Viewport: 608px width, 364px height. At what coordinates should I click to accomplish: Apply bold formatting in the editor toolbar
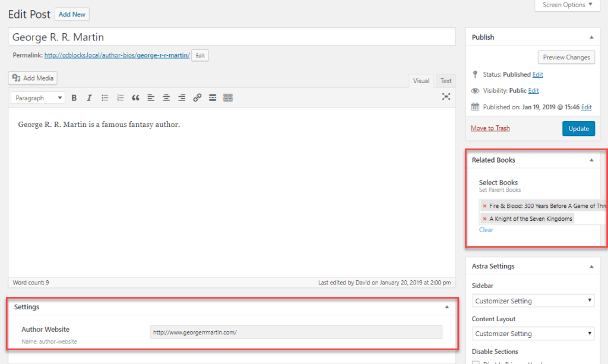coord(74,97)
